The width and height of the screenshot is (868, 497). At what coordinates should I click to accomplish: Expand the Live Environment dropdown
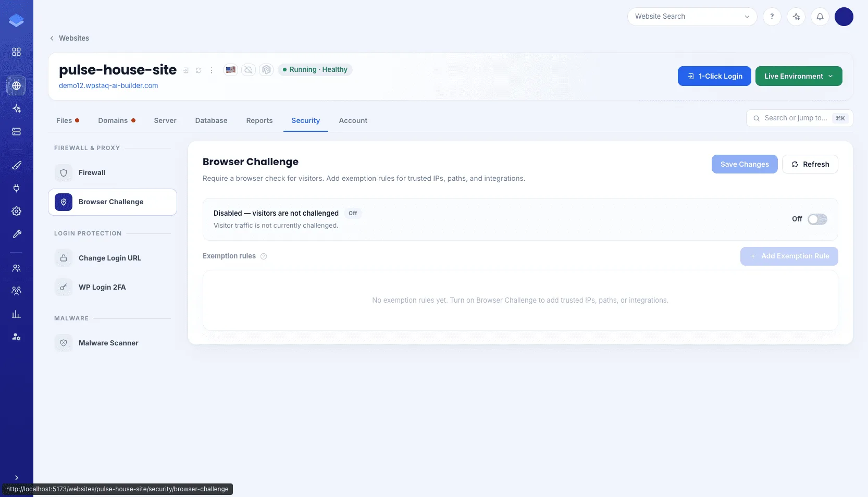click(x=799, y=76)
